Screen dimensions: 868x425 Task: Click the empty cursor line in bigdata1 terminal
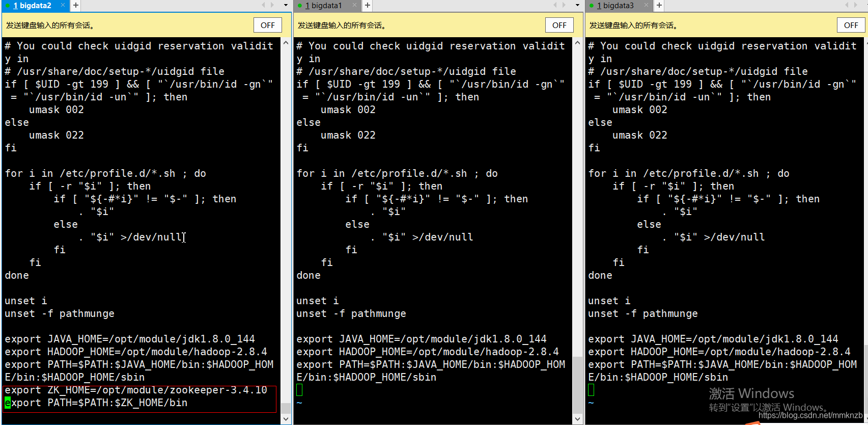pos(299,390)
